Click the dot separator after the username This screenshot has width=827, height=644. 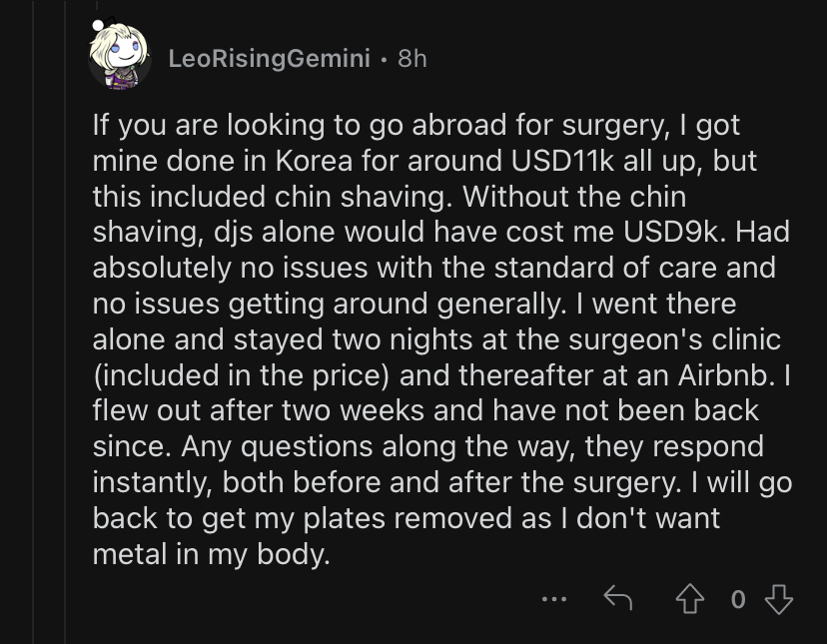tap(384, 60)
